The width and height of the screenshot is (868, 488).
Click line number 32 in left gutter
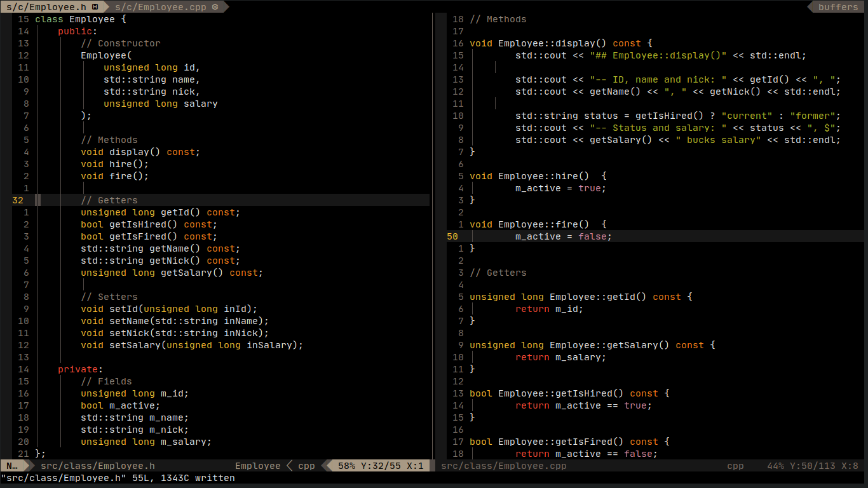tap(18, 200)
